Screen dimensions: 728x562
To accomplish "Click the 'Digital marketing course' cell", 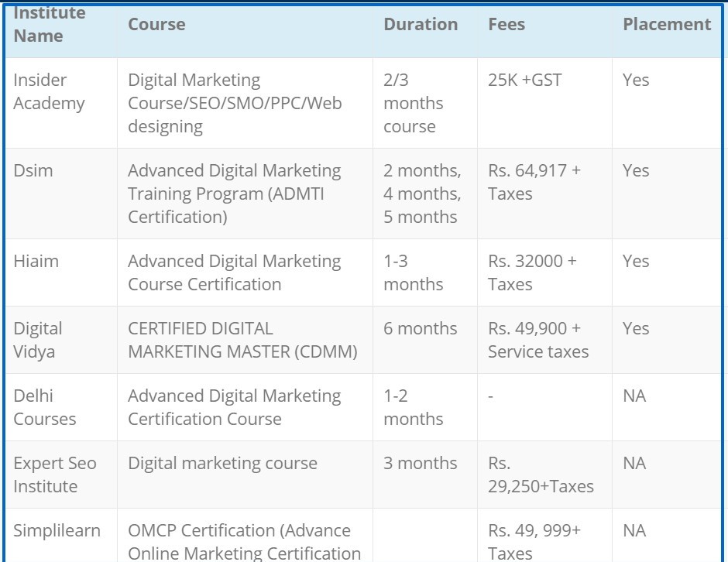I will coord(246,475).
